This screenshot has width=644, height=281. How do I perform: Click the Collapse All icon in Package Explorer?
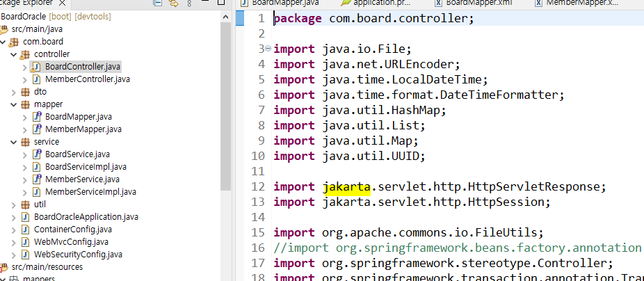click(x=157, y=3)
